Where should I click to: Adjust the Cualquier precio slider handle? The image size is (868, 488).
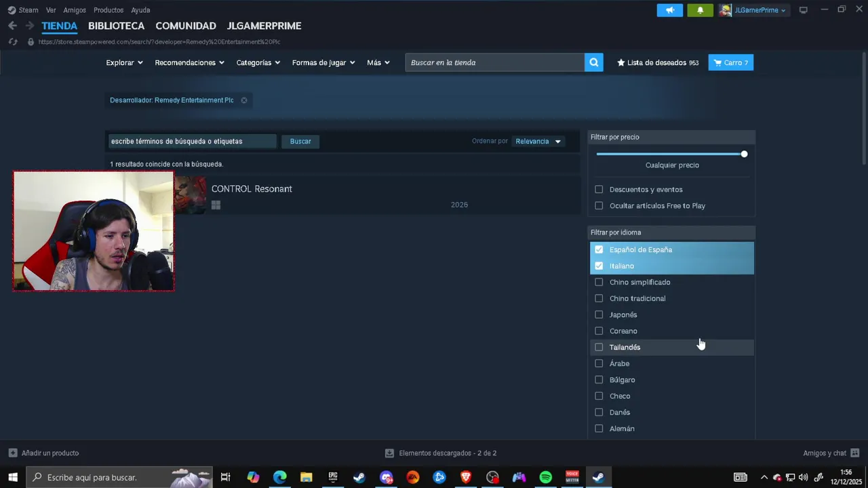click(744, 154)
